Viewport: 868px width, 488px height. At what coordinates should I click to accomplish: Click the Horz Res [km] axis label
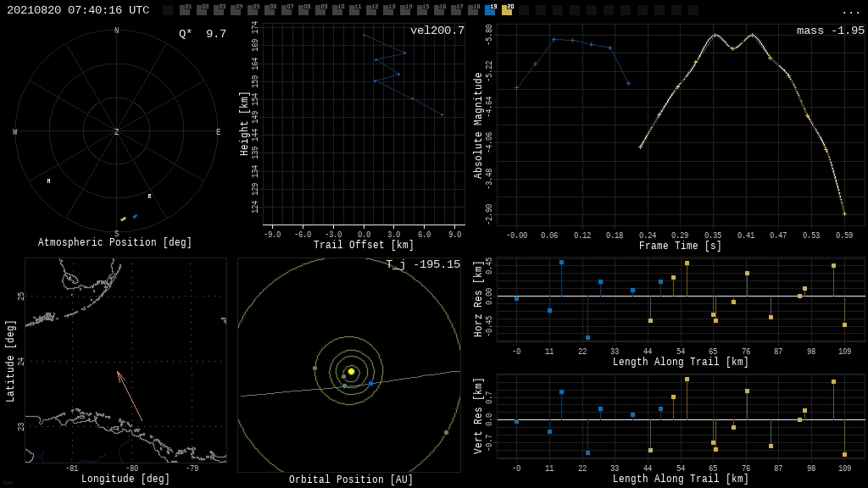click(478, 299)
